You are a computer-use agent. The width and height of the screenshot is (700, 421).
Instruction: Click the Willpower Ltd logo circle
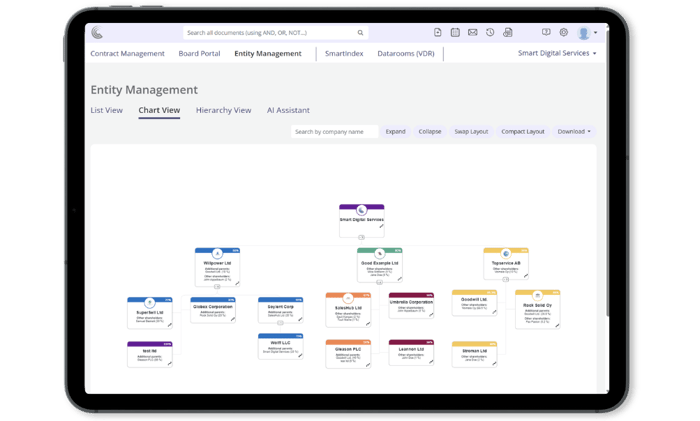tap(217, 254)
